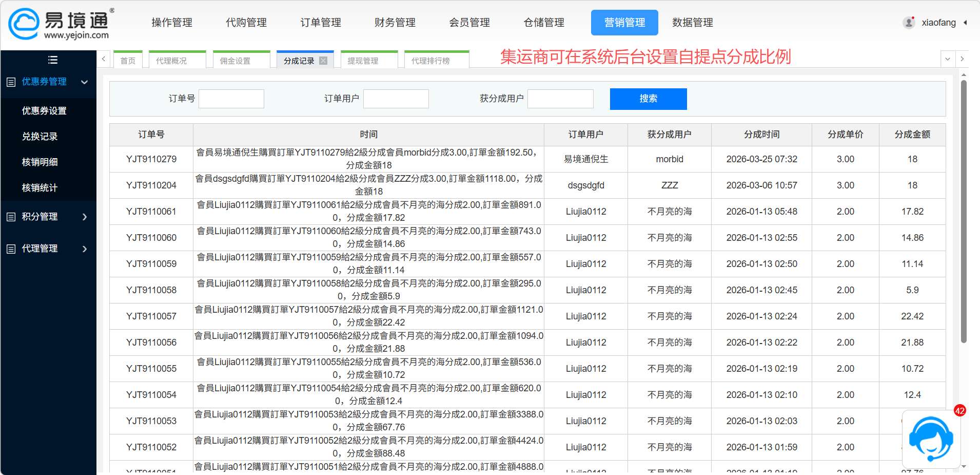Click the scrollbar up arrow
The height and width of the screenshot is (475, 980).
point(964,74)
